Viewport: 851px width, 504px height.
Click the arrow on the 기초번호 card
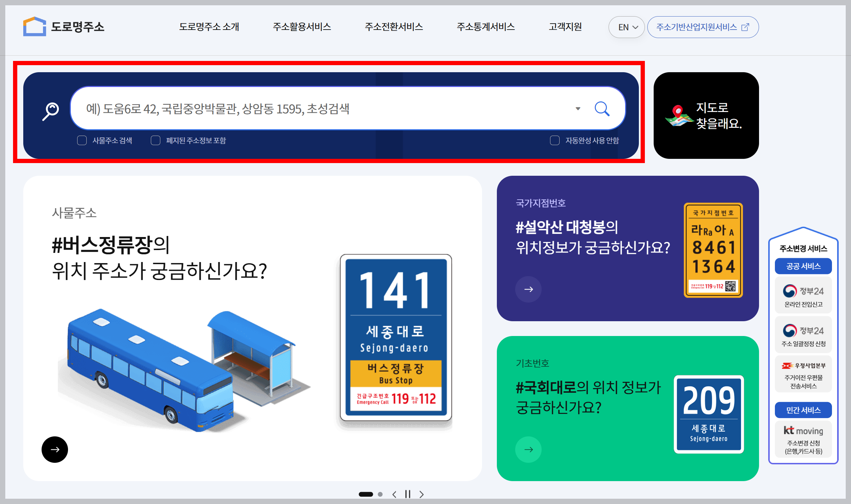click(x=528, y=449)
